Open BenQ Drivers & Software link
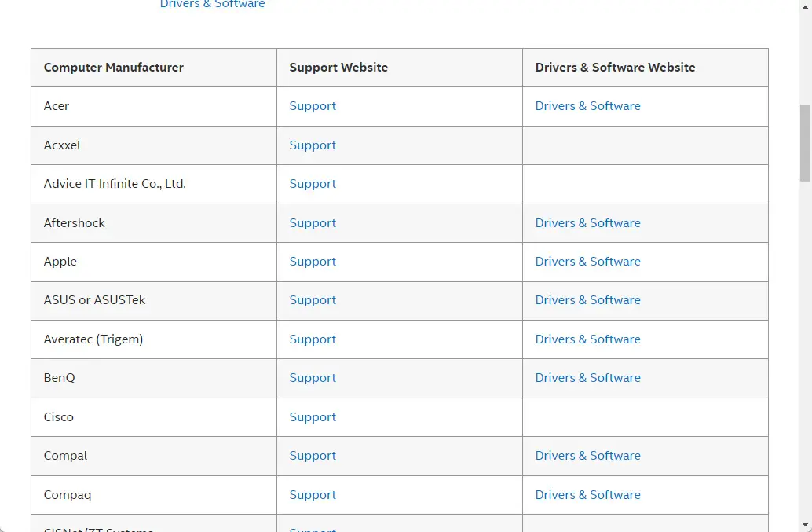This screenshot has height=532, width=812. point(587,378)
